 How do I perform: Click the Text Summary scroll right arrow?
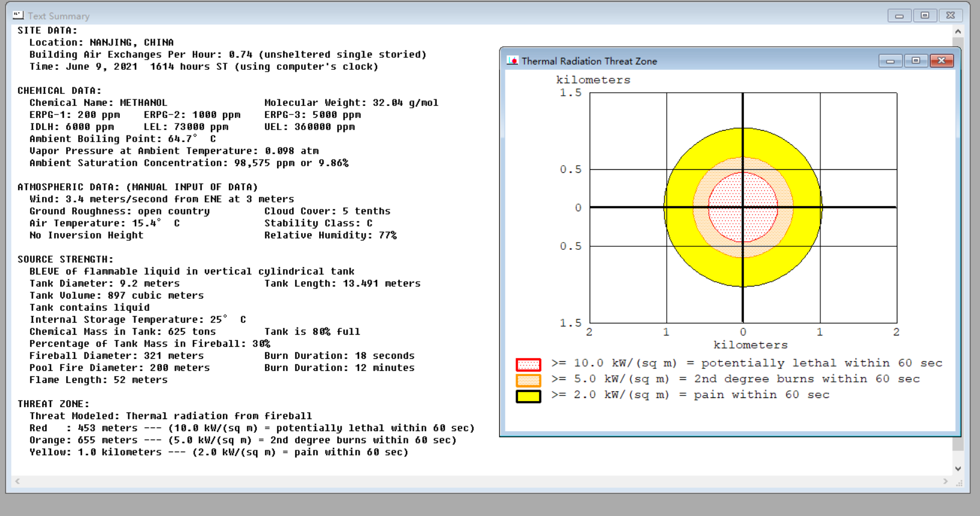946,481
